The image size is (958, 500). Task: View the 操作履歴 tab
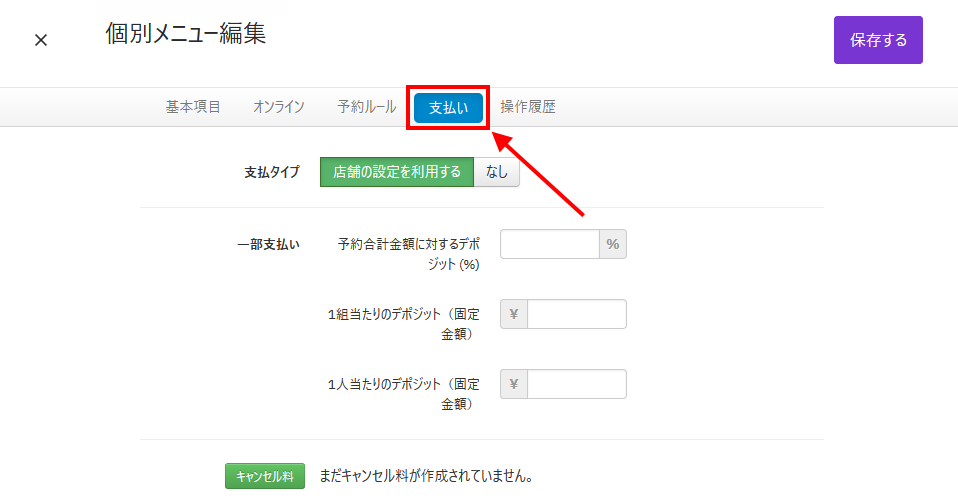tap(528, 107)
